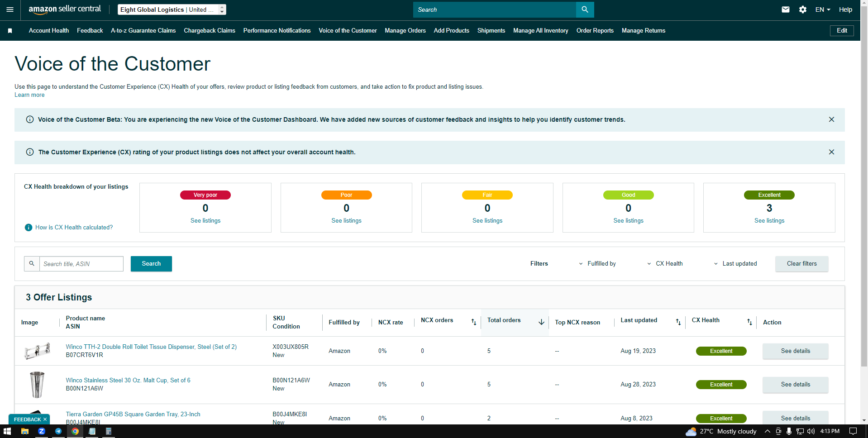The height and width of the screenshot is (438, 868).
Task: Open Shipments page
Action: [491, 31]
